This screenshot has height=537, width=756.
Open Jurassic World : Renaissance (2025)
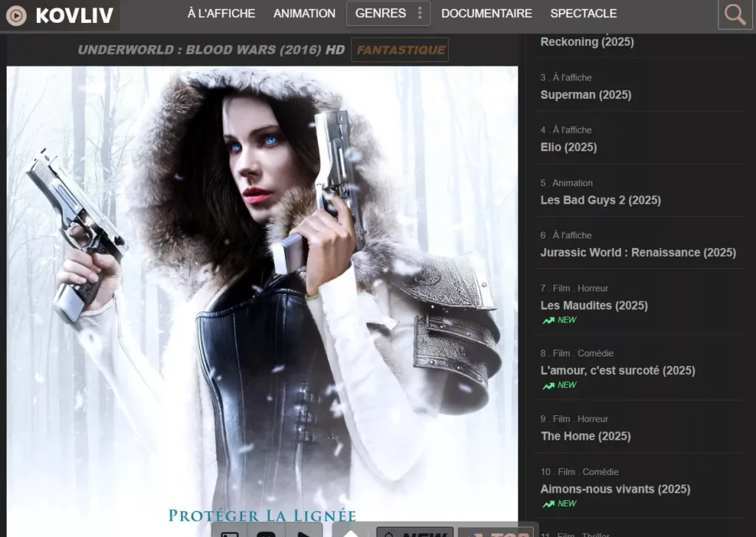638,252
